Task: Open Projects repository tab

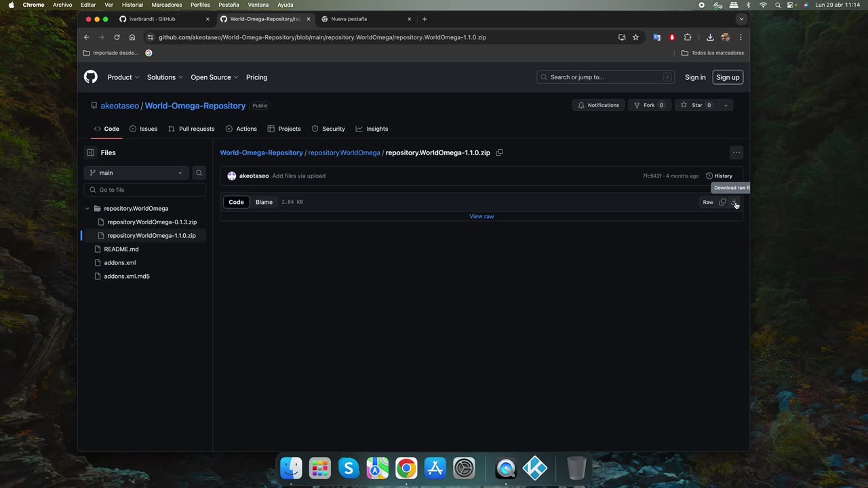Action: point(284,129)
